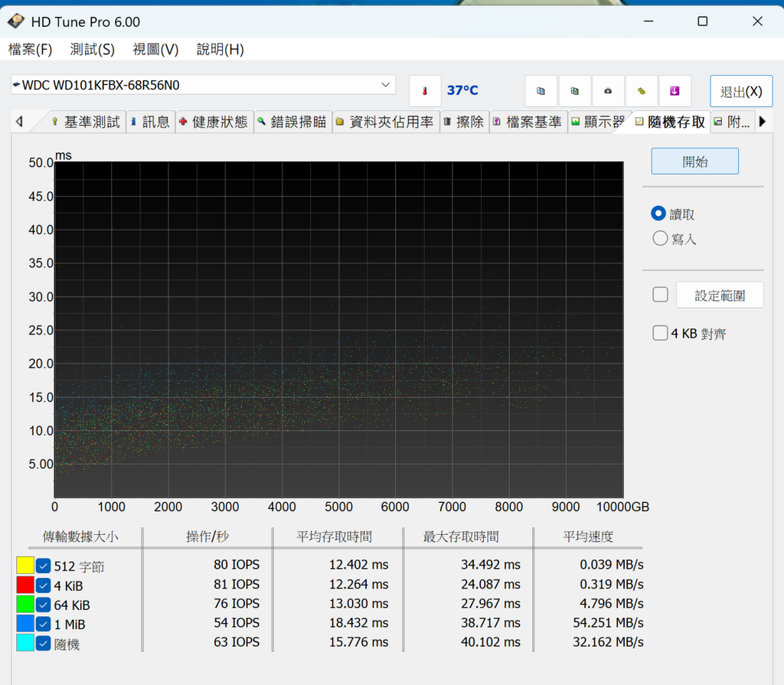This screenshot has height=685, width=784.
Task: Click the 傳輸數據大小 column header
Action: (80, 537)
